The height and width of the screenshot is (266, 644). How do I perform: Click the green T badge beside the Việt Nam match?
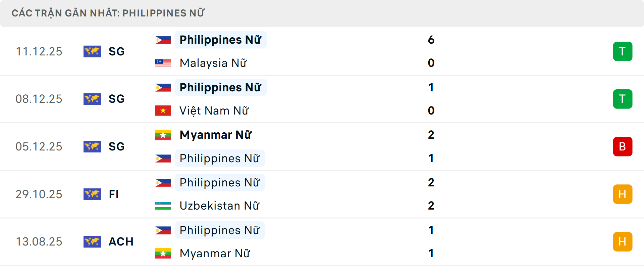[623, 99]
